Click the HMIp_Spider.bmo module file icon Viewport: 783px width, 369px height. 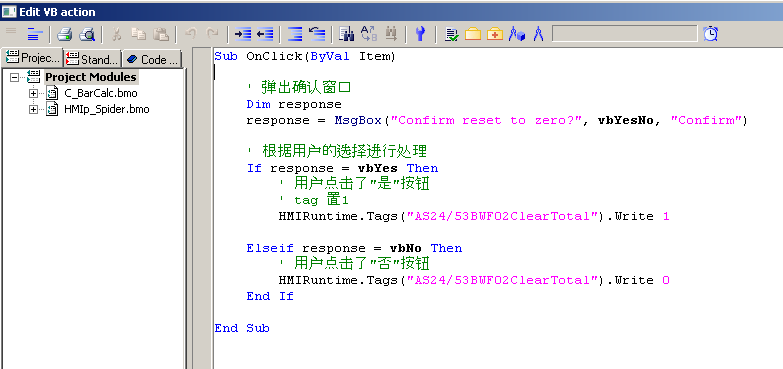tap(51, 109)
